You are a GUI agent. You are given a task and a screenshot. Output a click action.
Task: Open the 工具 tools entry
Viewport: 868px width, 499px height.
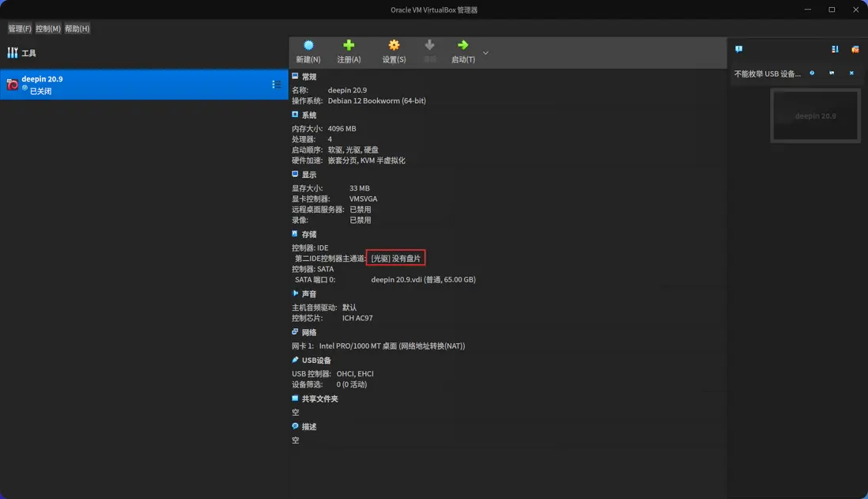point(22,53)
